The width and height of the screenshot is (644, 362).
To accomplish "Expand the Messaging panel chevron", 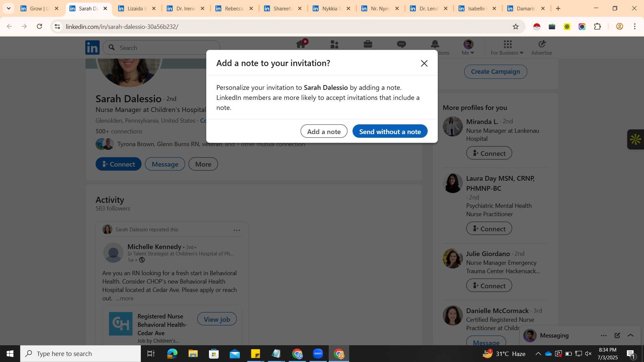I will (x=631, y=336).
